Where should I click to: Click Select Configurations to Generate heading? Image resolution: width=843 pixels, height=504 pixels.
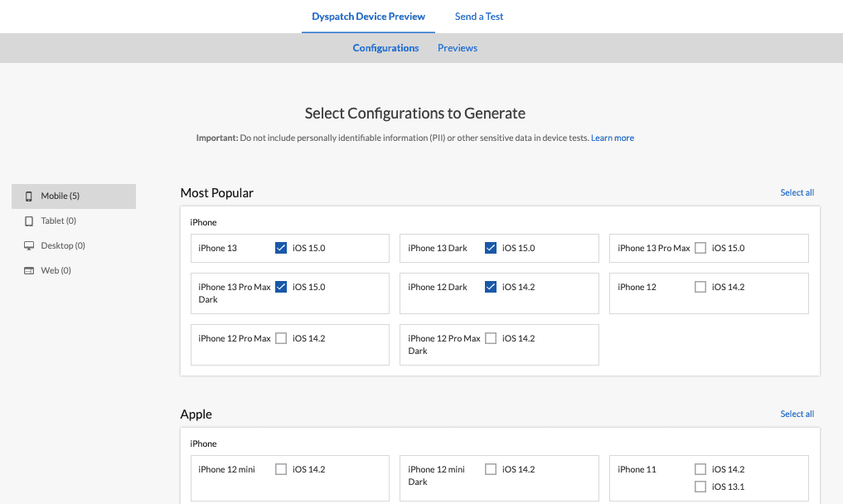pos(415,113)
